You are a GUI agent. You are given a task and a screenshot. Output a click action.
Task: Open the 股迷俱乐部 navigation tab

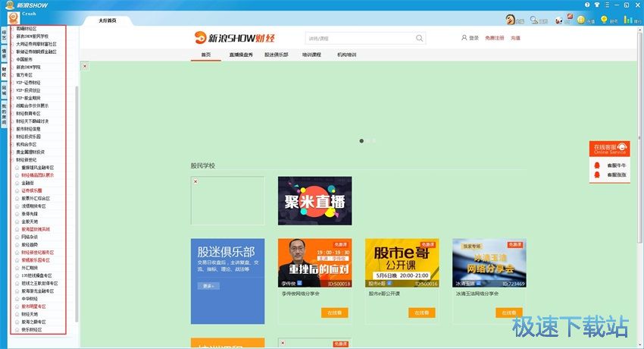tap(276, 55)
